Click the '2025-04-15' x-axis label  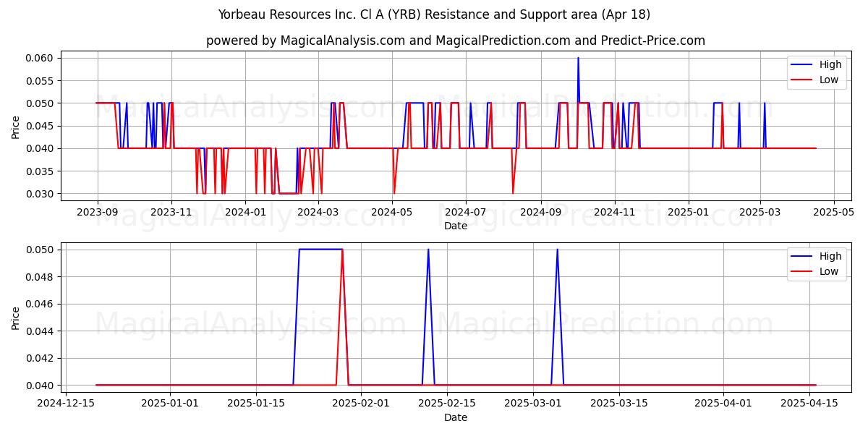click(809, 404)
